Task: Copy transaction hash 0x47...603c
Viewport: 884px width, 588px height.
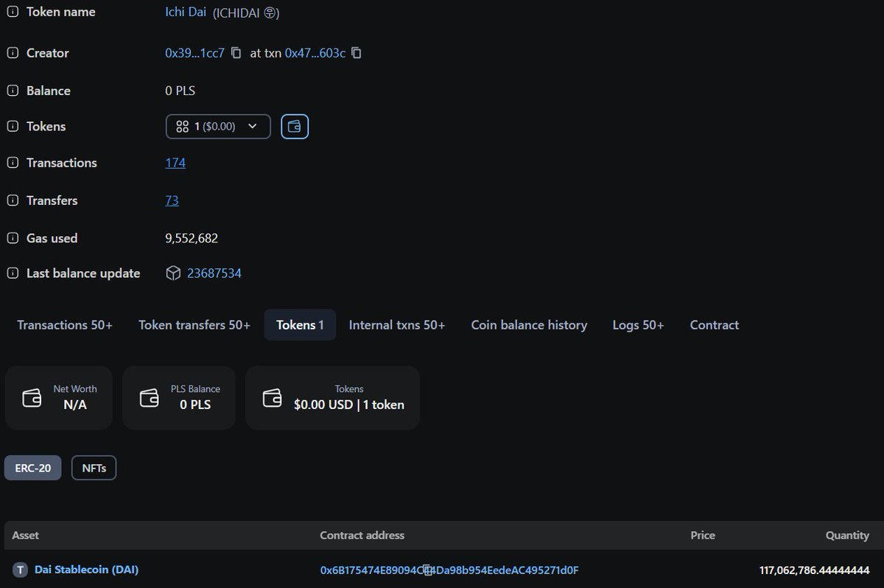Action: (x=357, y=53)
